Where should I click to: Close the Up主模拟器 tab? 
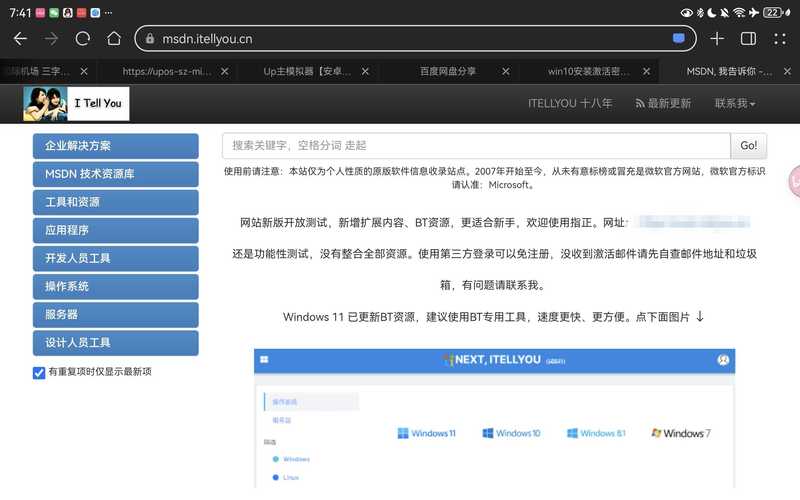(365, 71)
